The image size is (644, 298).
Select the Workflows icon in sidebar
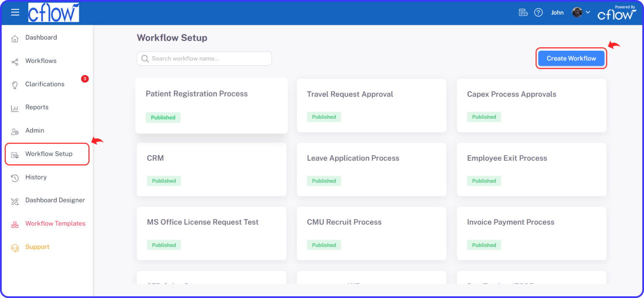(x=42, y=60)
